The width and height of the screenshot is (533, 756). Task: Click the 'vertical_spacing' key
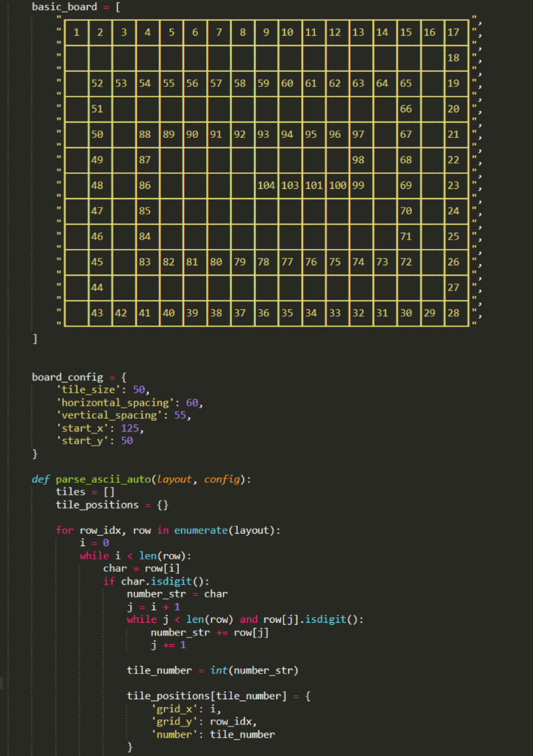[x=109, y=415]
